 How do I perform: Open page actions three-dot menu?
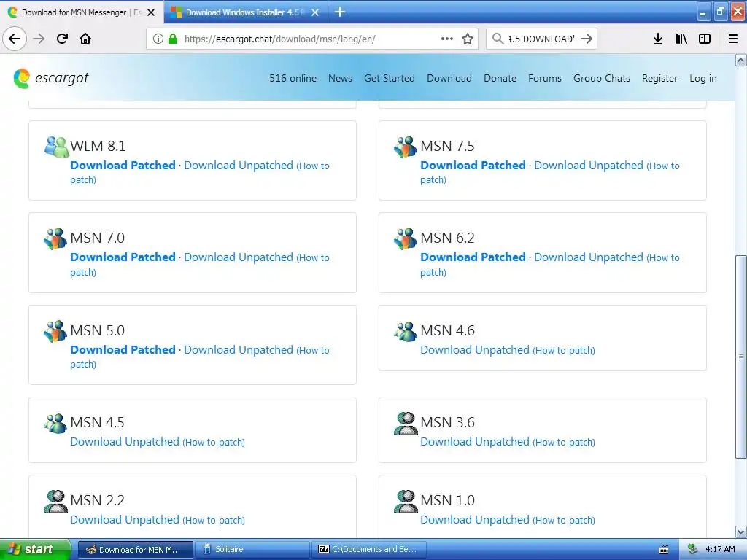(x=447, y=39)
